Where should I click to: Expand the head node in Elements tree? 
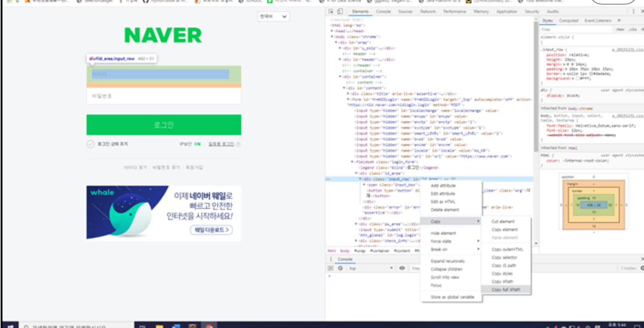point(332,31)
